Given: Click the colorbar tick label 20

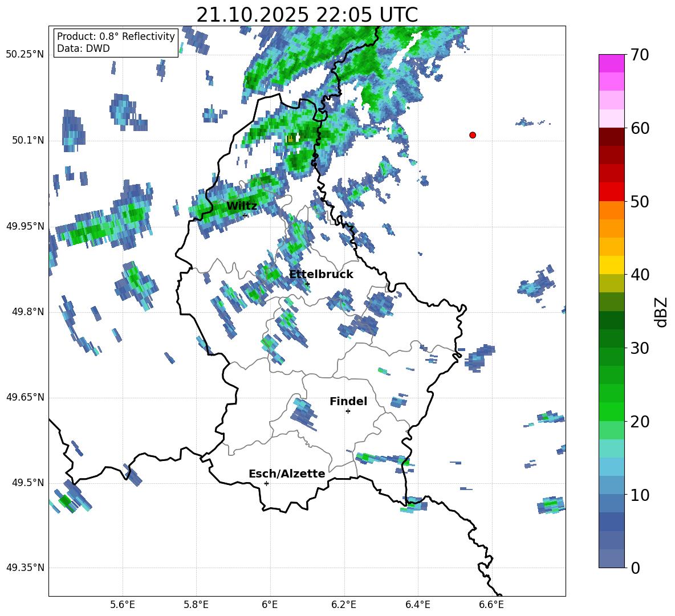Looking at the screenshot, I should coord(640,422).
